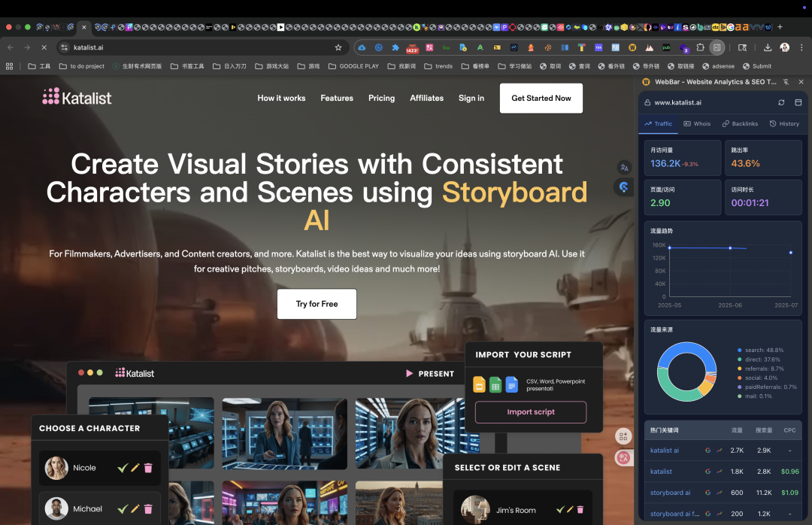Switch to the History tab in WebBar

pyautogui.click(x=784, y=124)
